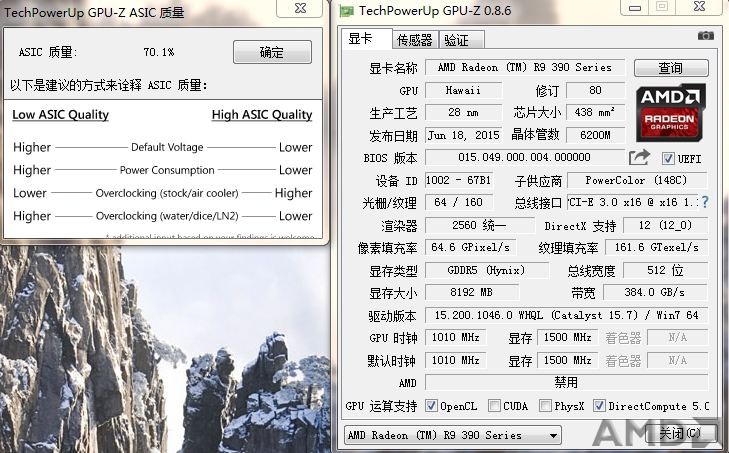Click the 28 nm process field

coord(464,113)
